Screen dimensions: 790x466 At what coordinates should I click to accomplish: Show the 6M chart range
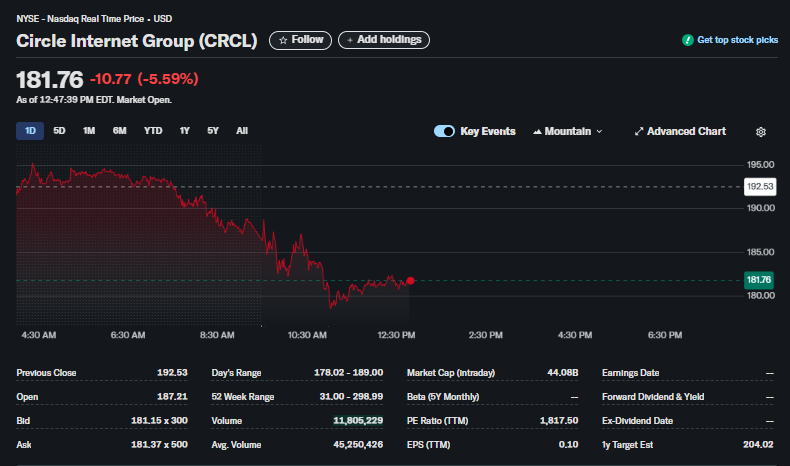pyautogui.click(x=119, y=130)
